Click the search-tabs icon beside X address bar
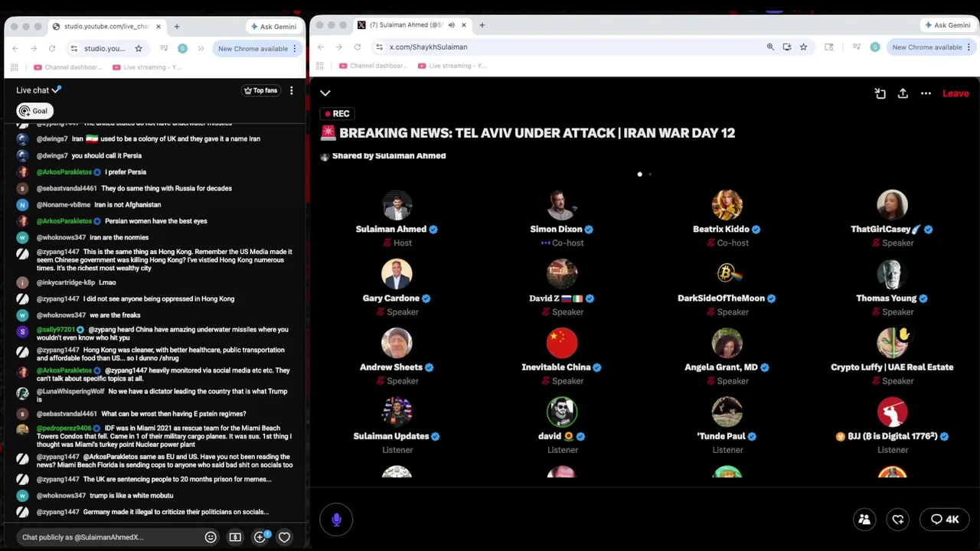Viewport: 980px width, 551px height. tap(828, 47)
